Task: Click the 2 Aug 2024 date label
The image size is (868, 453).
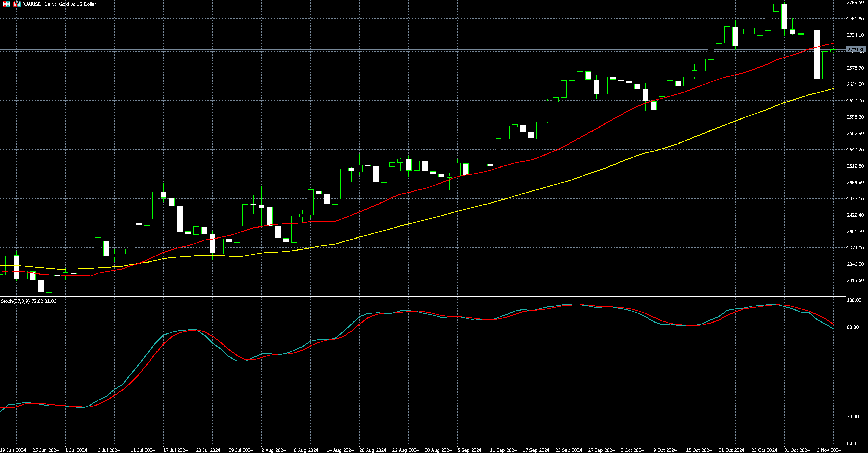Action: coord(273,450)
